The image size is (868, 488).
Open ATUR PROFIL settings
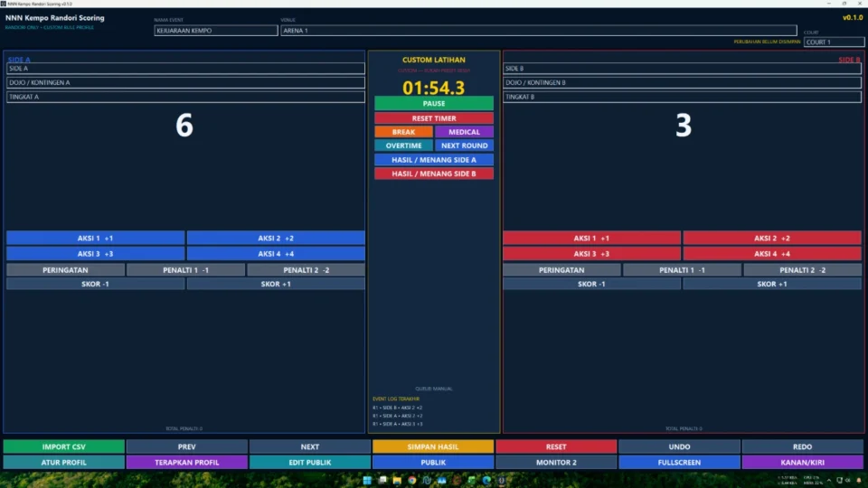click(63, 462)
